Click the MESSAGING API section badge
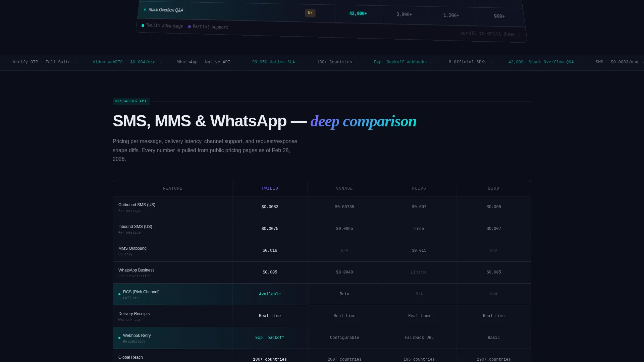The width and height of the screenshot is (644, 362). click(x=131, y=101)
